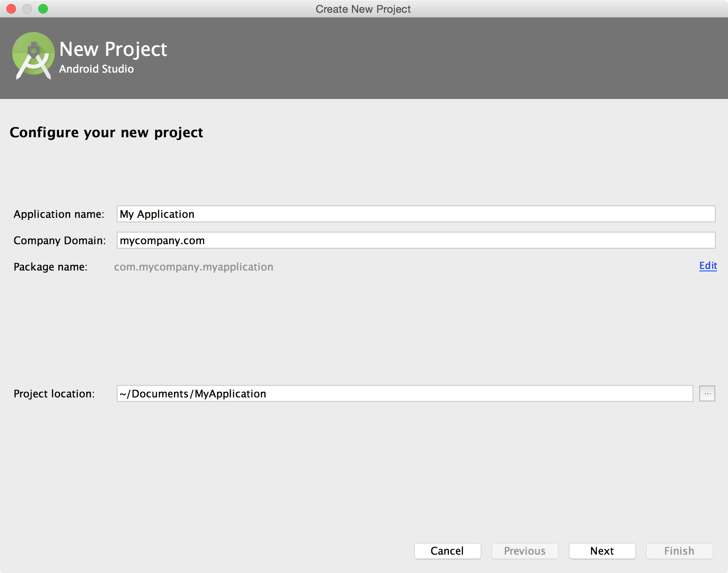The height and width of the screenshot is (573, 728).
Task: Click the Create New Project window title
Action: click(363, 9)
